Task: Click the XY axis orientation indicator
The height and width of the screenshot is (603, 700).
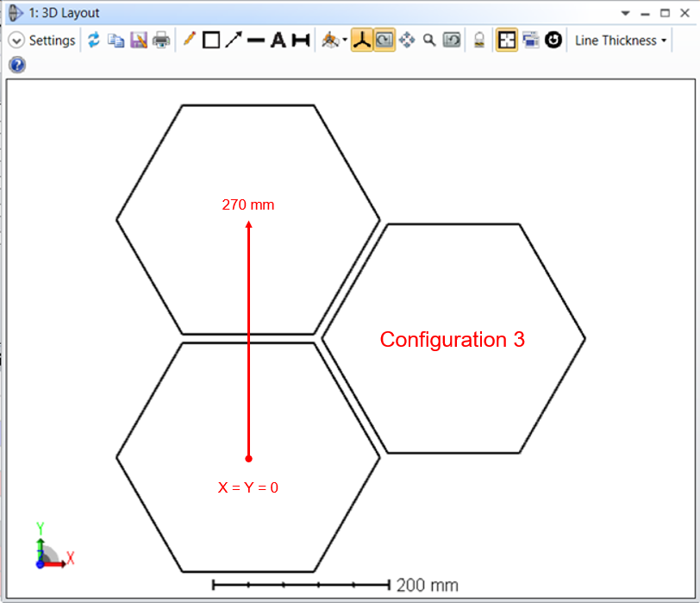Action: 54,545
